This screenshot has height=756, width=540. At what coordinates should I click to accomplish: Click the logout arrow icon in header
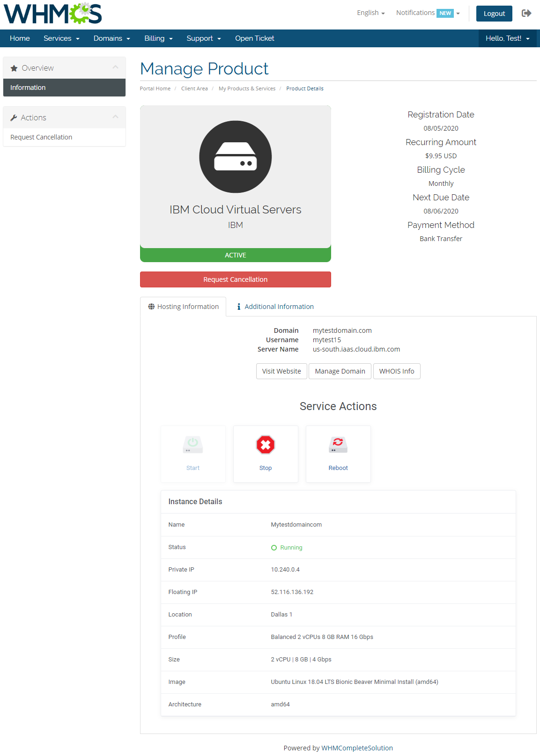tap(526, 13)
